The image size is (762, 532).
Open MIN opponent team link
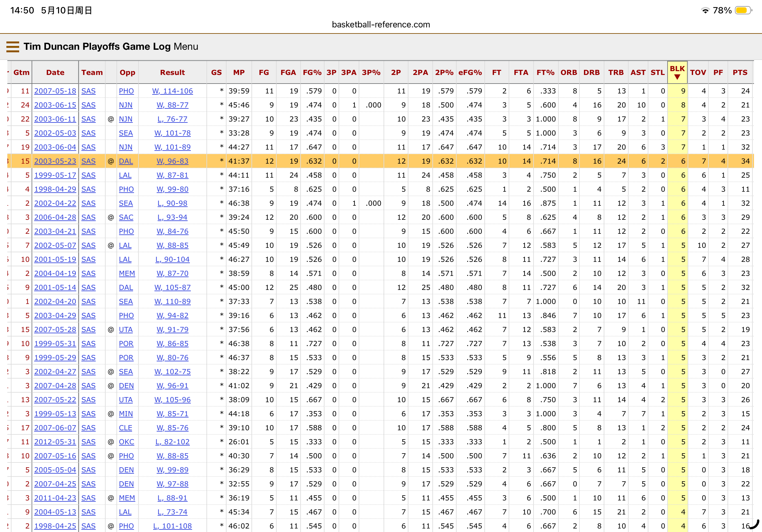coord(126,414)
